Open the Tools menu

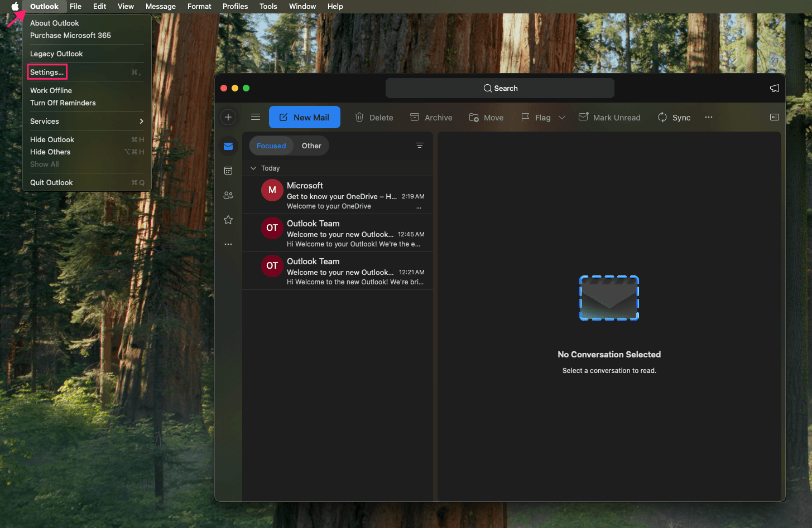tap(268, 6)
